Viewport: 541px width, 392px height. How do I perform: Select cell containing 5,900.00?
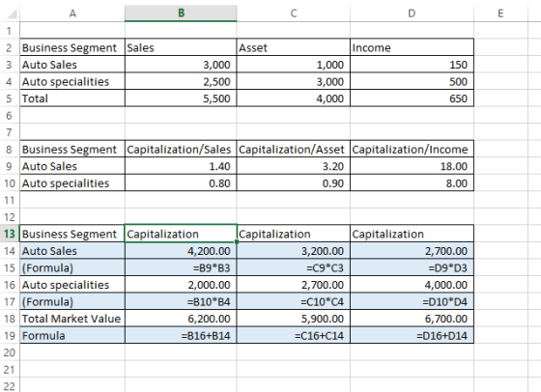(294, 319)
